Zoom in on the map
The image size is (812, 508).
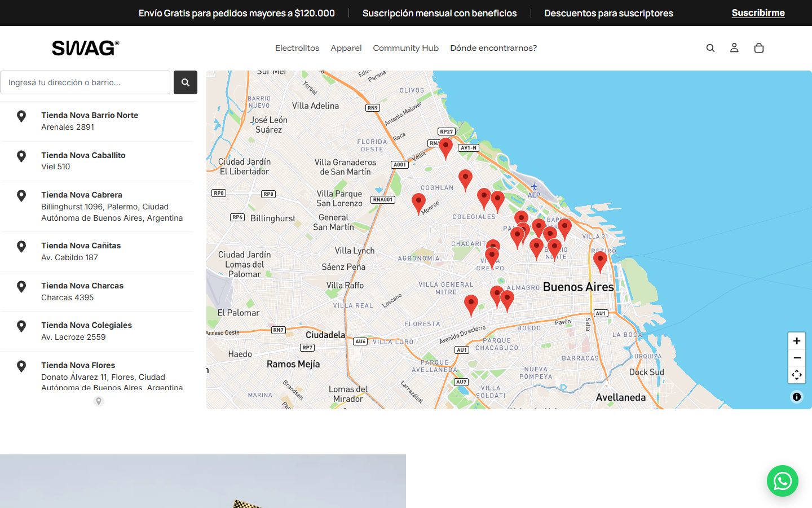click(797, 341)
